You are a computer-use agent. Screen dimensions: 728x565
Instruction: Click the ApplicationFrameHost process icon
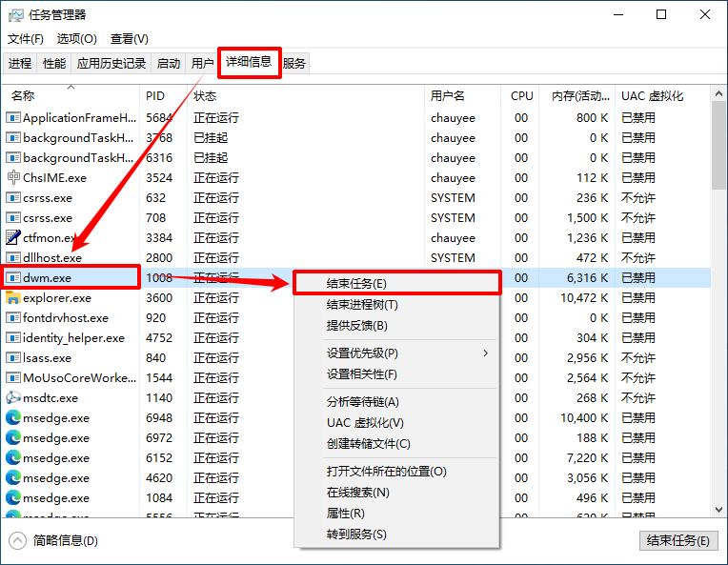click(x=13, y=118)
